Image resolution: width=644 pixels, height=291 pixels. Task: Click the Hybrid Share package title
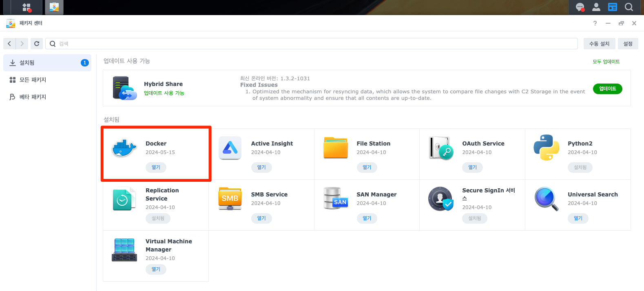tap(163, 84)
